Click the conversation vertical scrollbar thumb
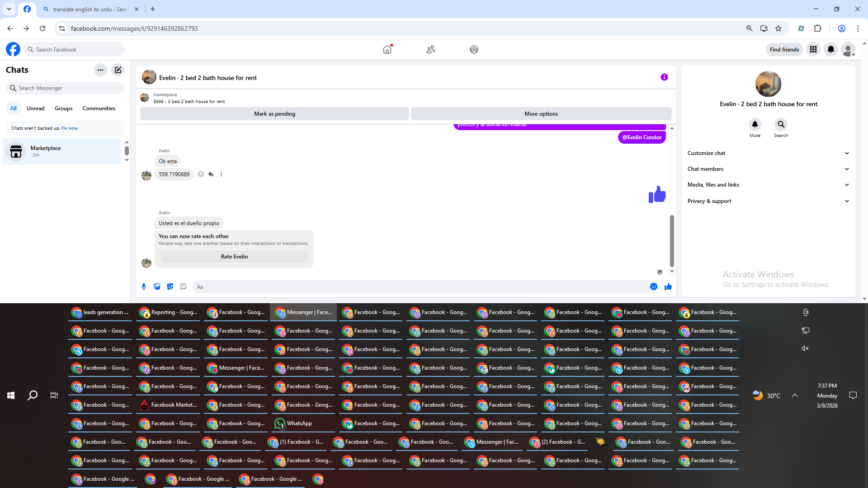Viewport: 868px width, 488px height. (672, 240)
